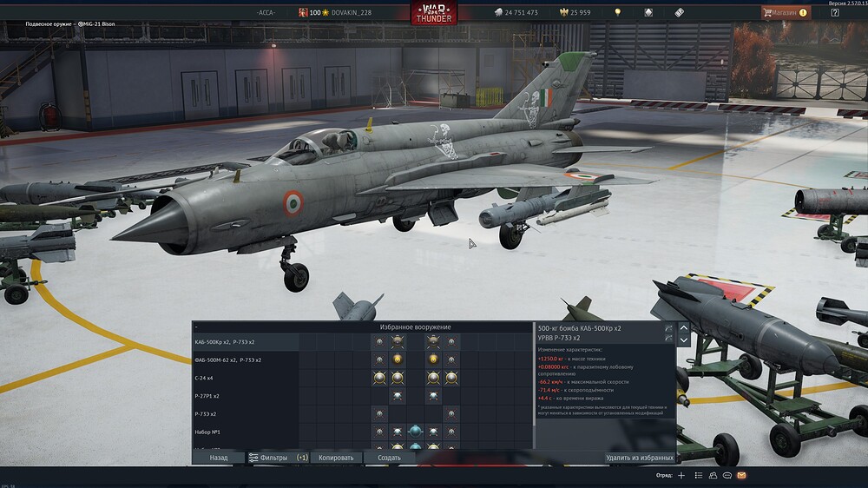This screenshot has width=868, height=488.
Task: Click first yellow bomb icon in ФАБ-500М-62 row
Action: 398,359
